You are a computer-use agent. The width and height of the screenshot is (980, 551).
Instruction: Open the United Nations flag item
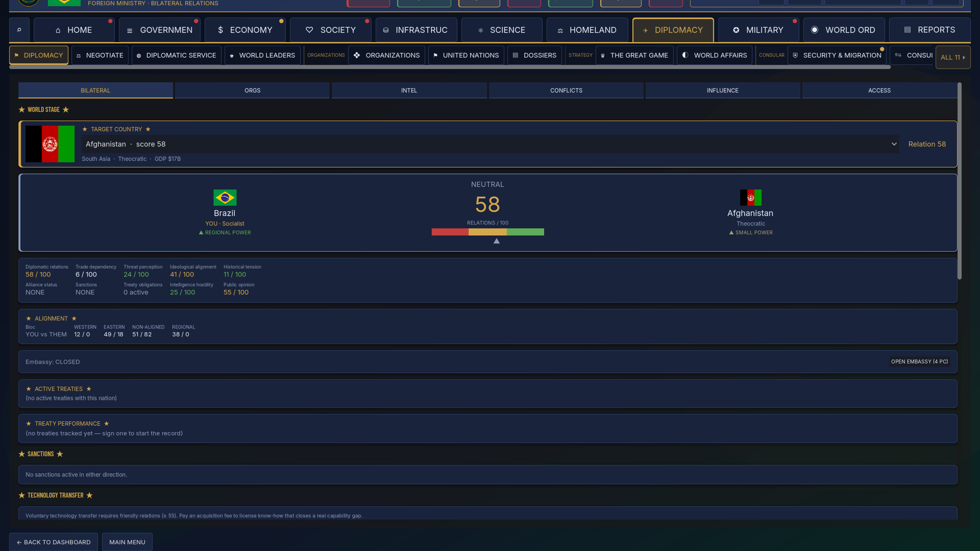click(466, 55)
